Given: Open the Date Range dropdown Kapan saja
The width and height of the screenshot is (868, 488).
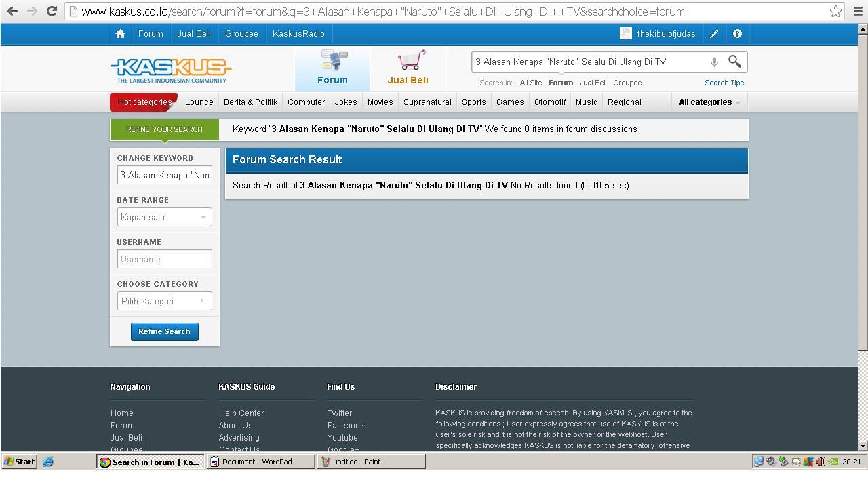Looking at the screenshot, I should coord(164,217).
